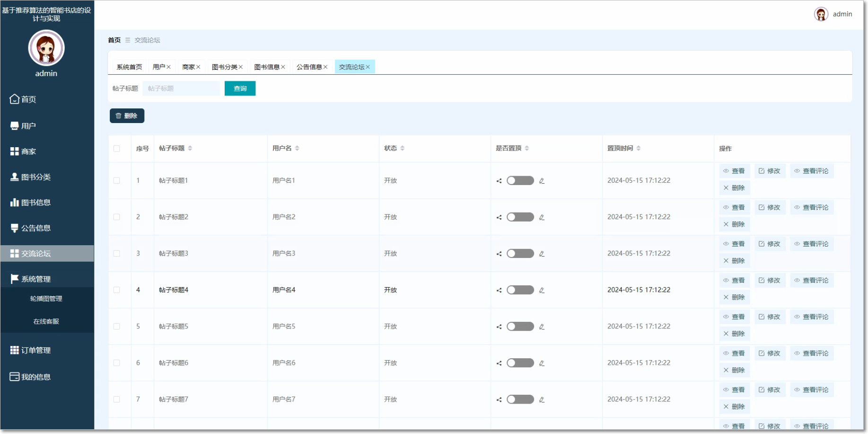Open the 订单管理 sidebar menu
This screenshot has height=434, width=868.
[47, 350]
